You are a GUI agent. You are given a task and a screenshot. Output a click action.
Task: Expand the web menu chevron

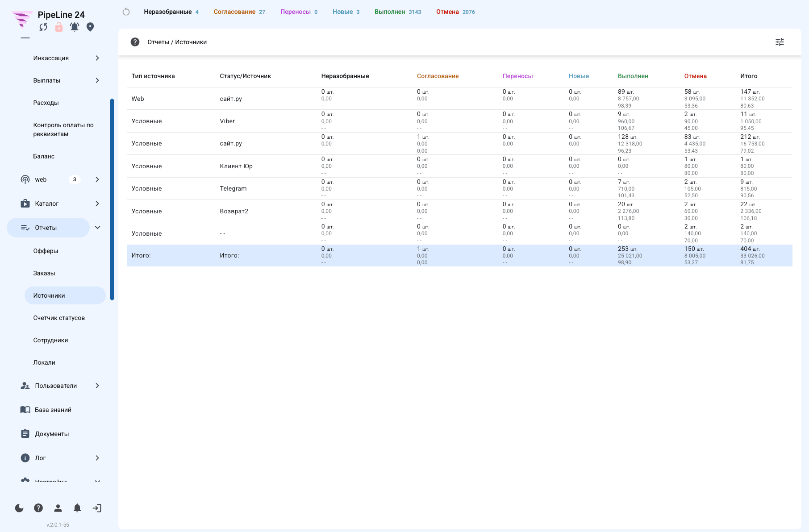tap(97, 179)
